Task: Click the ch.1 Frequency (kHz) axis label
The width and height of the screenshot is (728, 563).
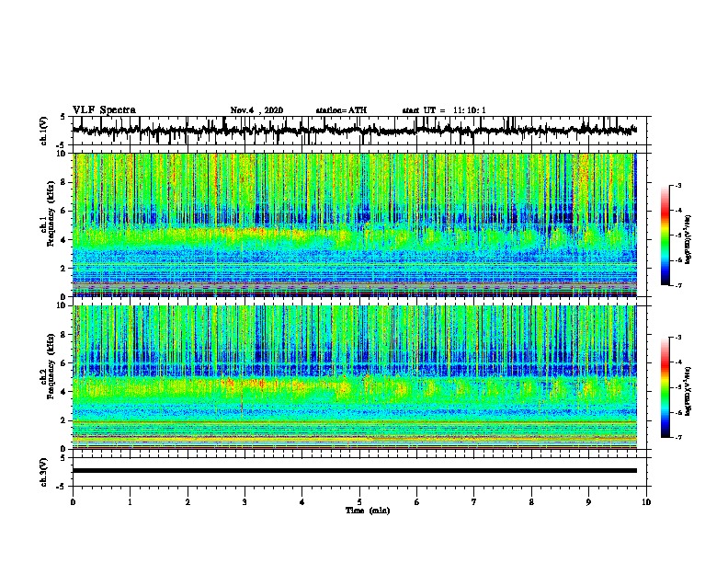Action: coord(48,214)
